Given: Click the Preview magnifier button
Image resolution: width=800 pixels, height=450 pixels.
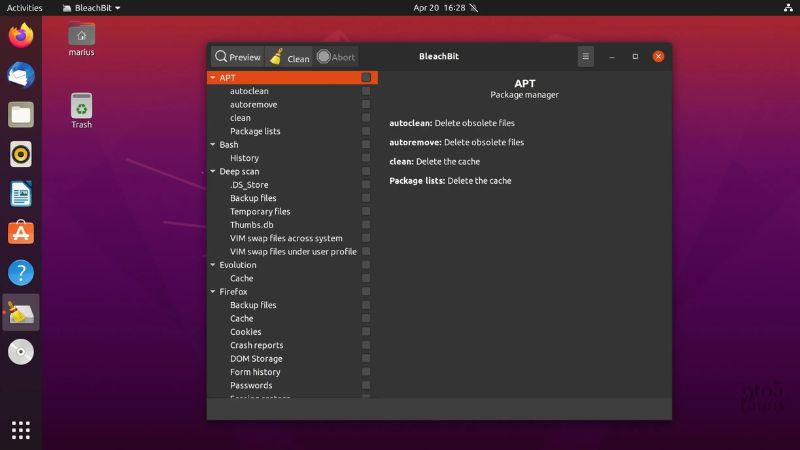Looking at the screenshot, I should pos(238,57).
